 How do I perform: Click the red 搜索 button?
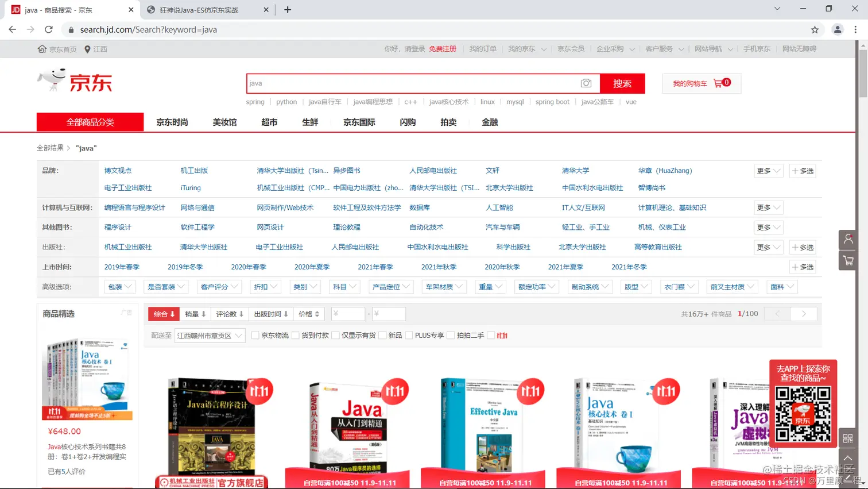[x=622, y=83]
